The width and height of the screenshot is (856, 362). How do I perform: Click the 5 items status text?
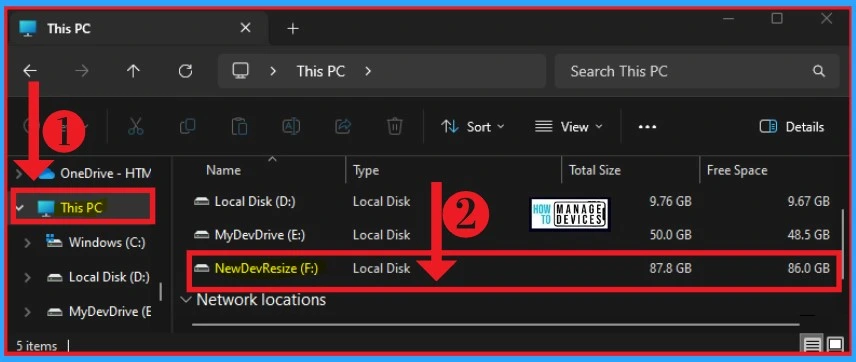tap(37, 346)
